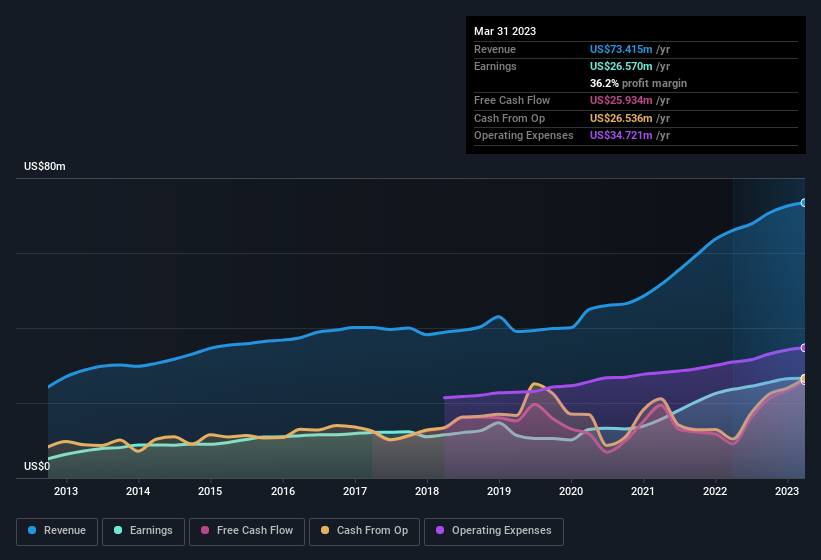
Task: Jump to the 2018 axis label
Action: coord(427,491)
